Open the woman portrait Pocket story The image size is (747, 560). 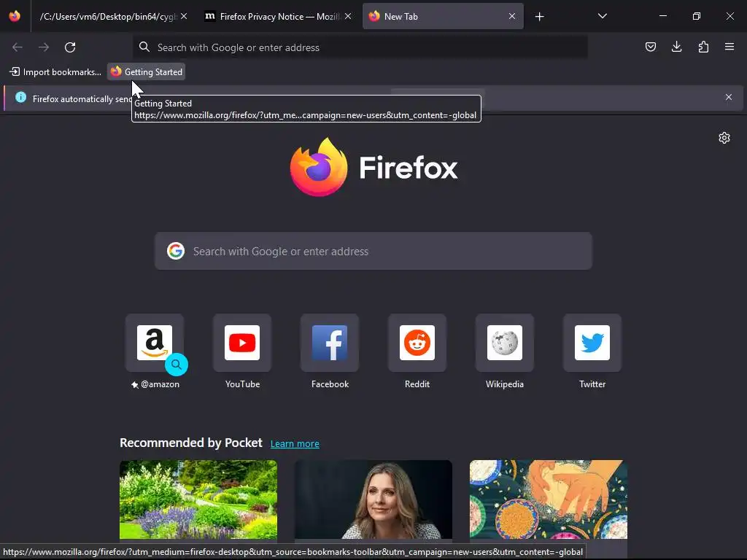pyautogui.click(x=373, y=499)
